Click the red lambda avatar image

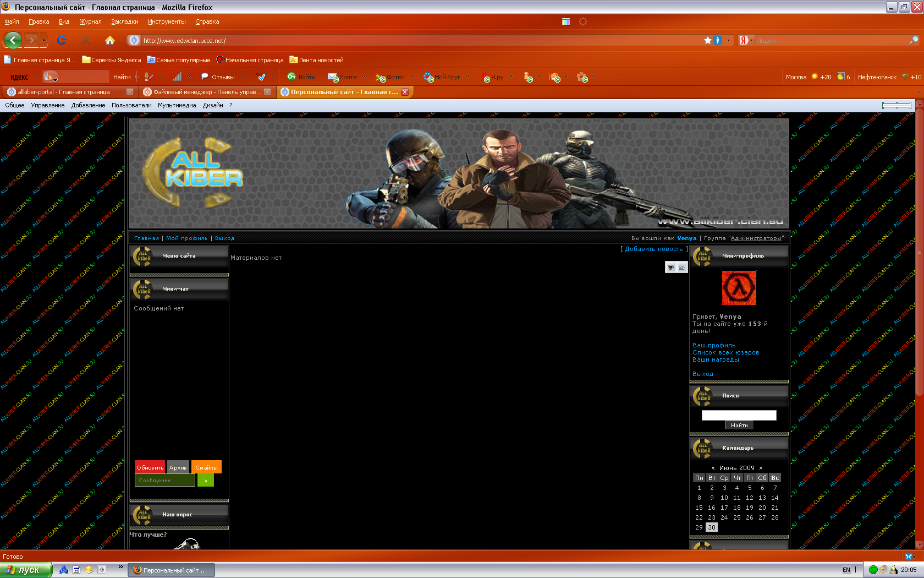(x=739, y=288)
